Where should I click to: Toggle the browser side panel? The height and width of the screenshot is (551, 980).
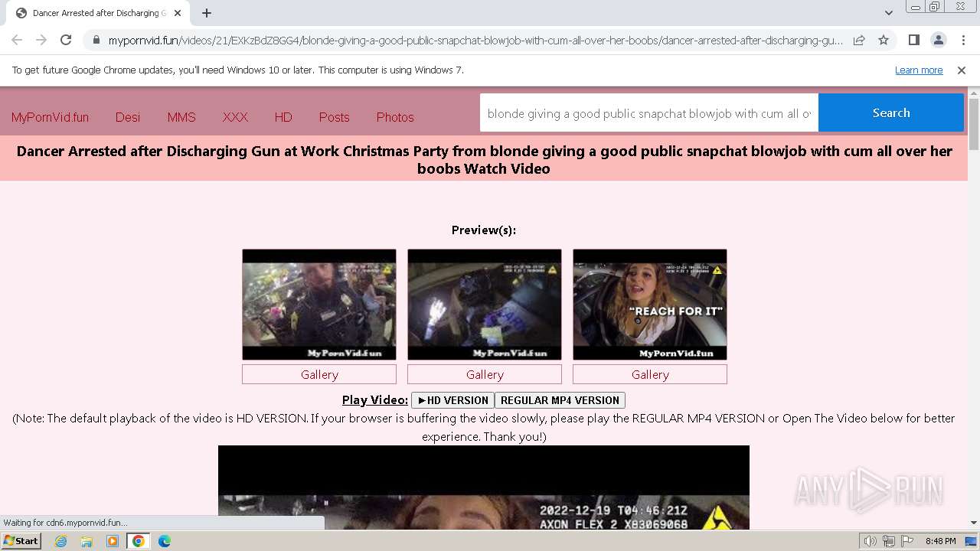coord(914,40)
